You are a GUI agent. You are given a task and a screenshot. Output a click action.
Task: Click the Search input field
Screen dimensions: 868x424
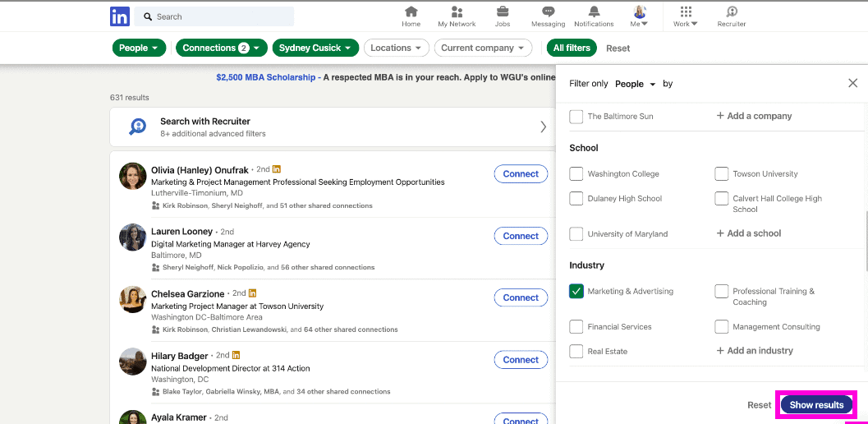[214, 16]
